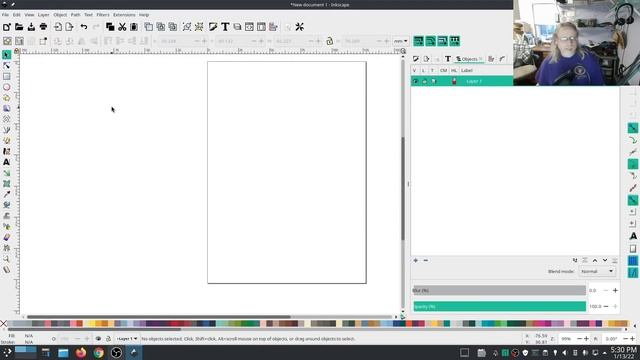Select the Zoom magnifier tool
640x360 pixels.
pyautogui.click(x=7, y=259)
